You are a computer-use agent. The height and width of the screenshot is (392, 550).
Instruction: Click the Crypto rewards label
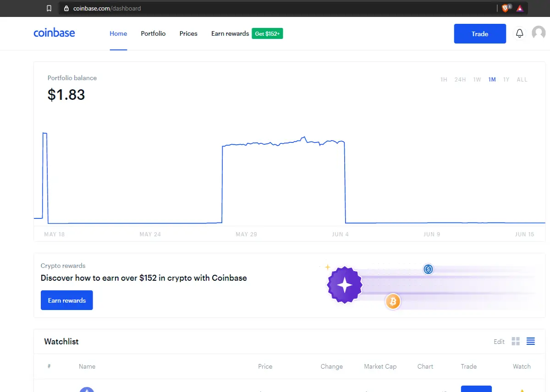pos(63,266)
